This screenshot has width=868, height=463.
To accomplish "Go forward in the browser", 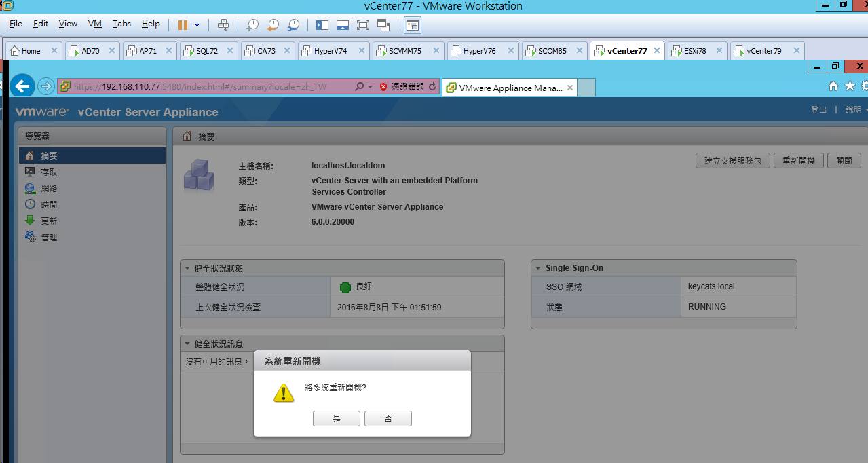I will click(x=45, y=86).
